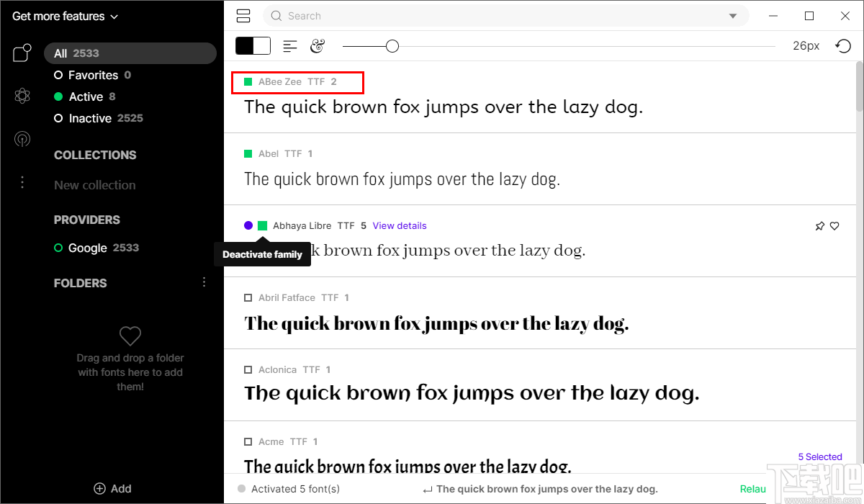This screenshot has width=864, height=504.
Task: Select the Aclonica preview sentence
Action: [472, 394]
